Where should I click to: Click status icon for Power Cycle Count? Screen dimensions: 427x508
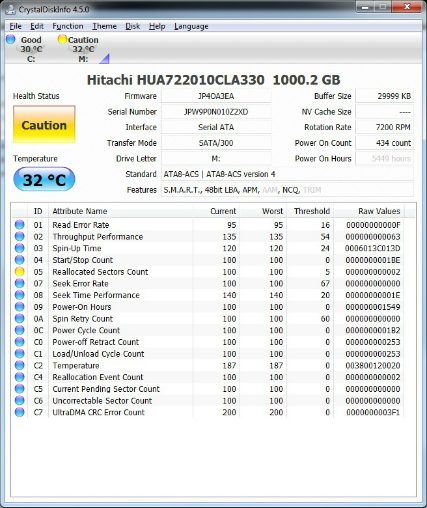tap(20, 330)
